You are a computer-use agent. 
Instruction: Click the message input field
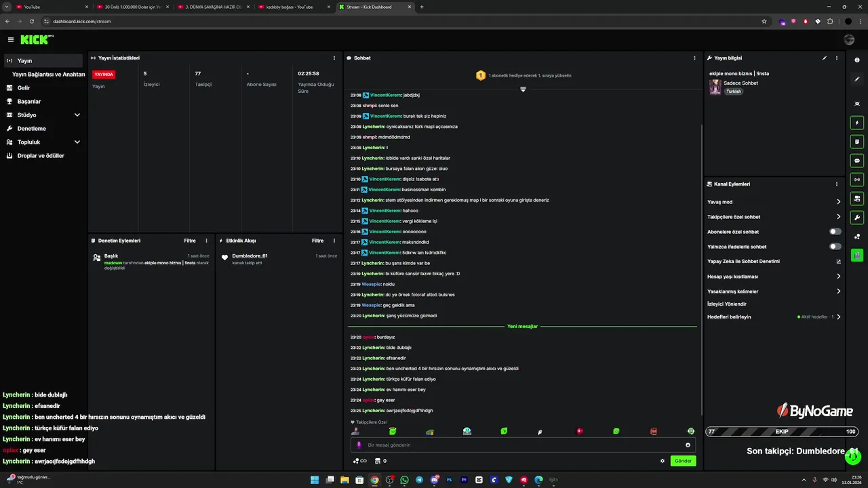point(522,445)
